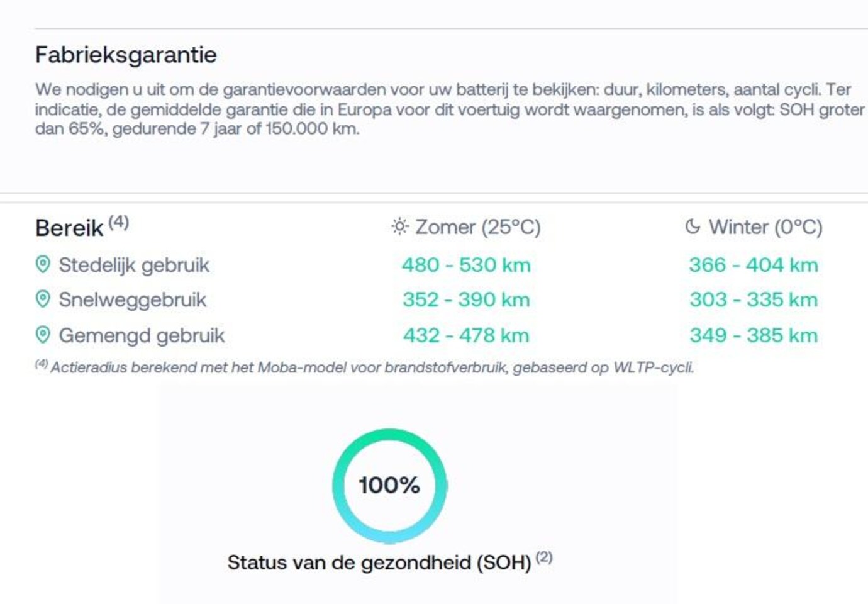Open footnote (4) marker beside Bereik heading
This screenshot has height=604, width=868.
[118, 221]
